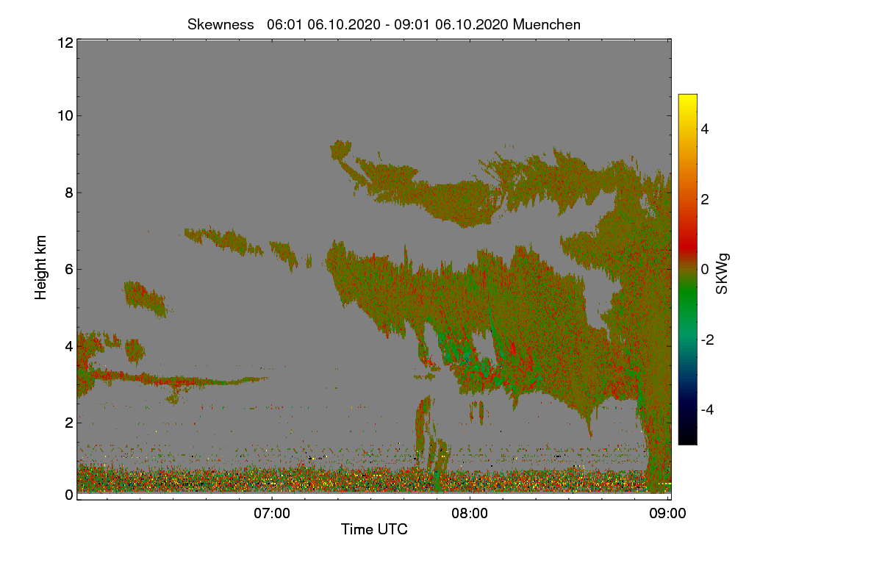Viewport: 882px width, 588px height.
Task: Click the height tick label '6'
Action: (68, 269)
